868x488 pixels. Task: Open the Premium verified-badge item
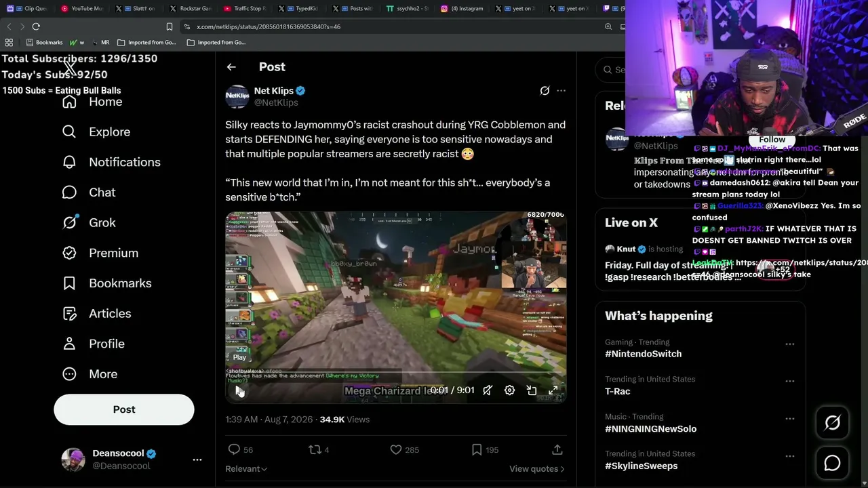click(x=69, y=253)
